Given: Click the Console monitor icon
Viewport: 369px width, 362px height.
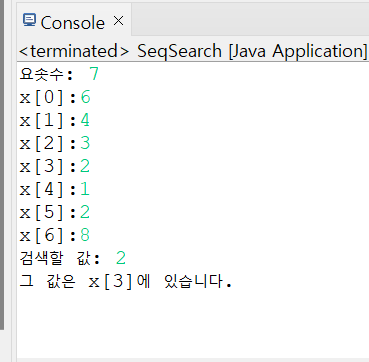Looking at the screenshot, I should [x=29, y=20].
